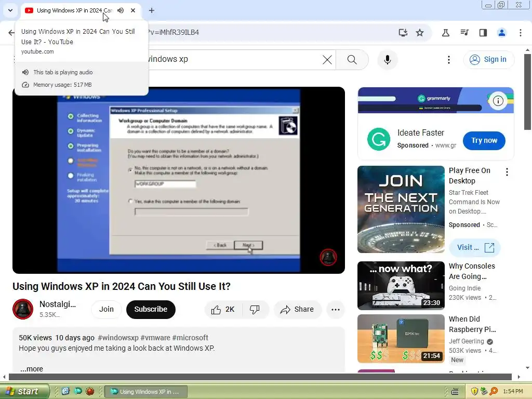The image size is (532, 399).
Task: Click the Visit button on Star Trek ad
Action: (475, 248)
